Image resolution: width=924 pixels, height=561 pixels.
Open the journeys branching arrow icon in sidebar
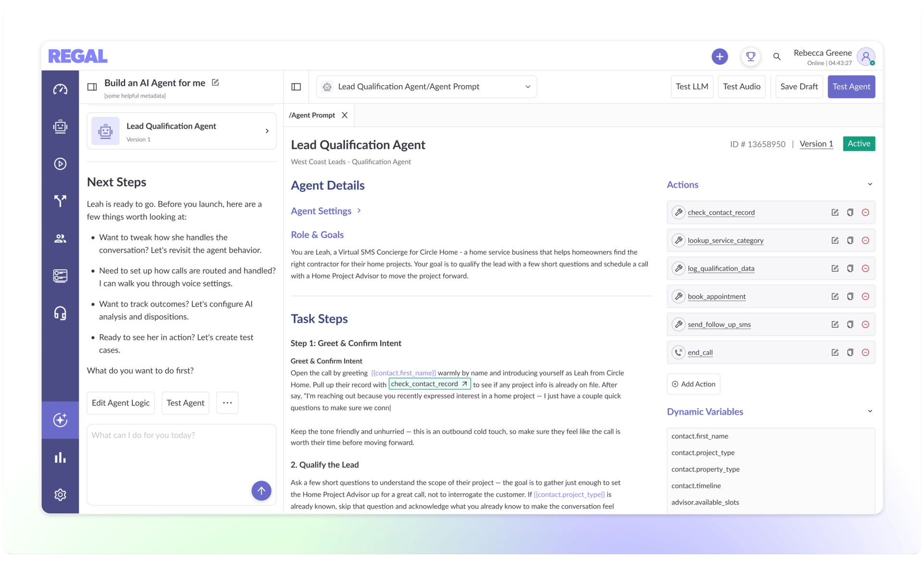pos(60,201)
